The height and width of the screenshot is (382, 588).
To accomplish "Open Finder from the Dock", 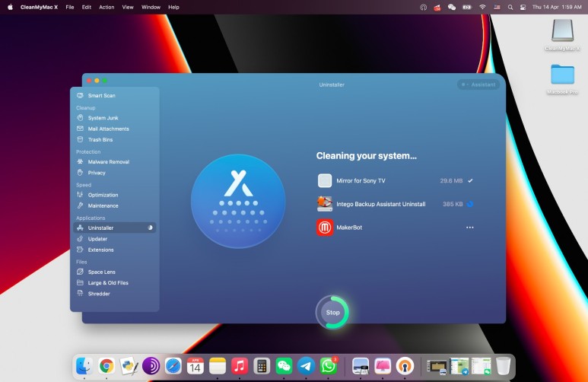I will point(84,366).
